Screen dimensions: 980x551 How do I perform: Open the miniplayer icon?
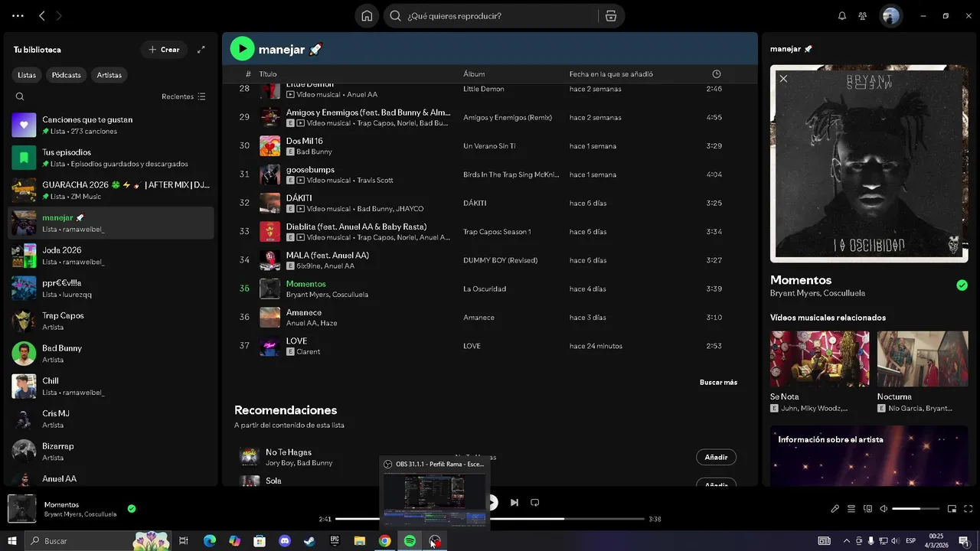point(952,509)
